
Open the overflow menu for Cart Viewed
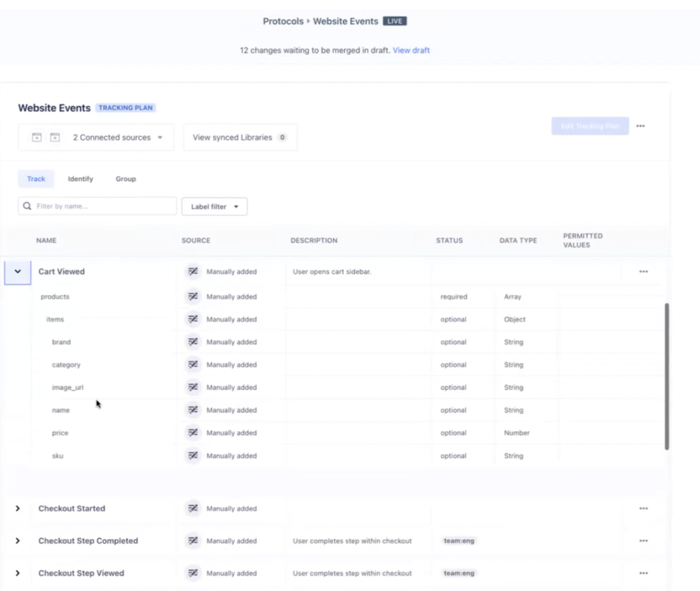pos(643,271)
